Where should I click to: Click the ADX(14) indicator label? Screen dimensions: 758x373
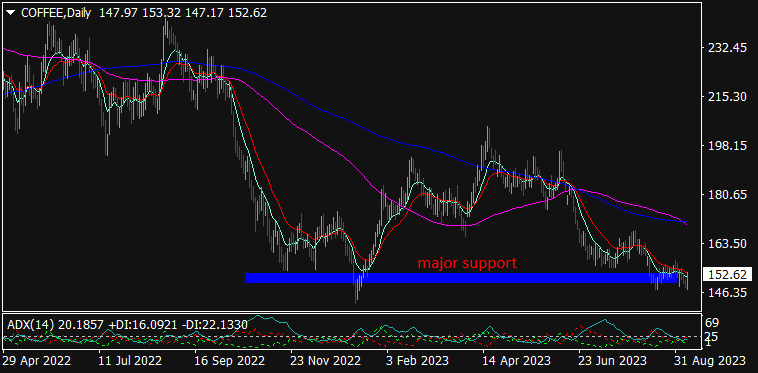click(x=29, y=325)
